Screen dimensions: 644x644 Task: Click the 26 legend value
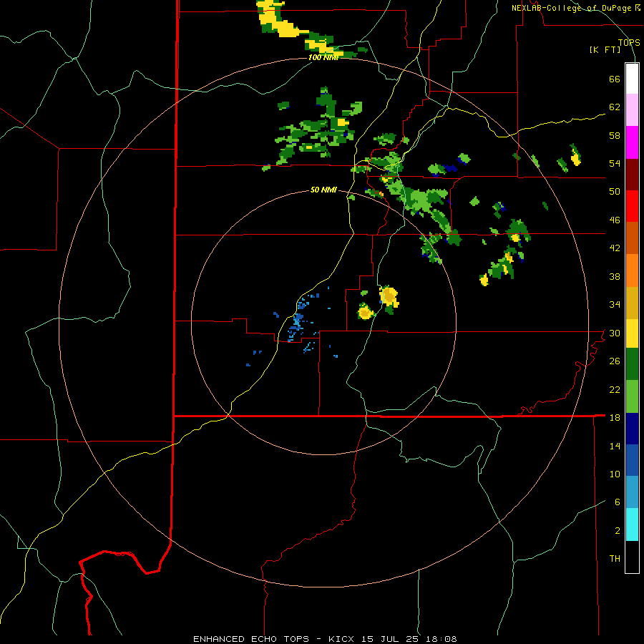(x=615, y=361)
